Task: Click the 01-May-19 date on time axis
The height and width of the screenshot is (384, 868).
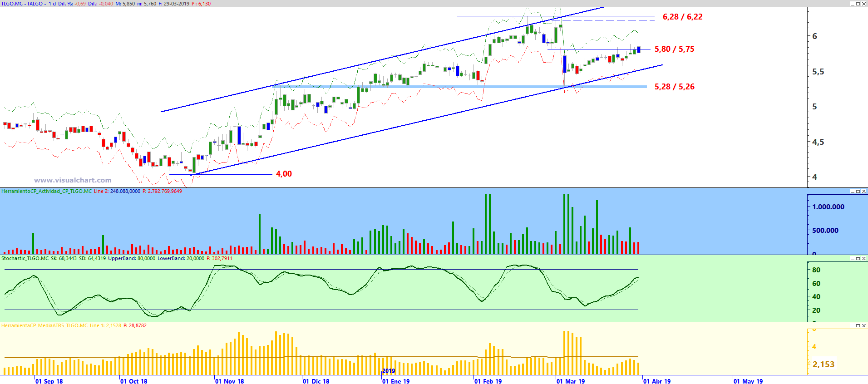Action: [x=748, y=381]
